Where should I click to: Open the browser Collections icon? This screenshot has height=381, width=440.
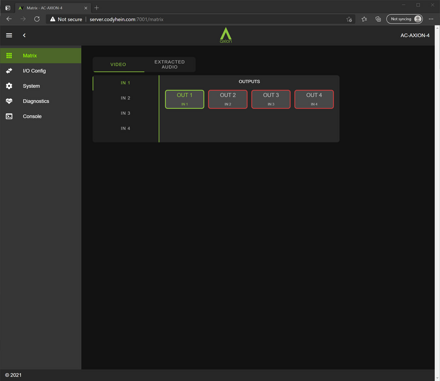tap(378, 19)
